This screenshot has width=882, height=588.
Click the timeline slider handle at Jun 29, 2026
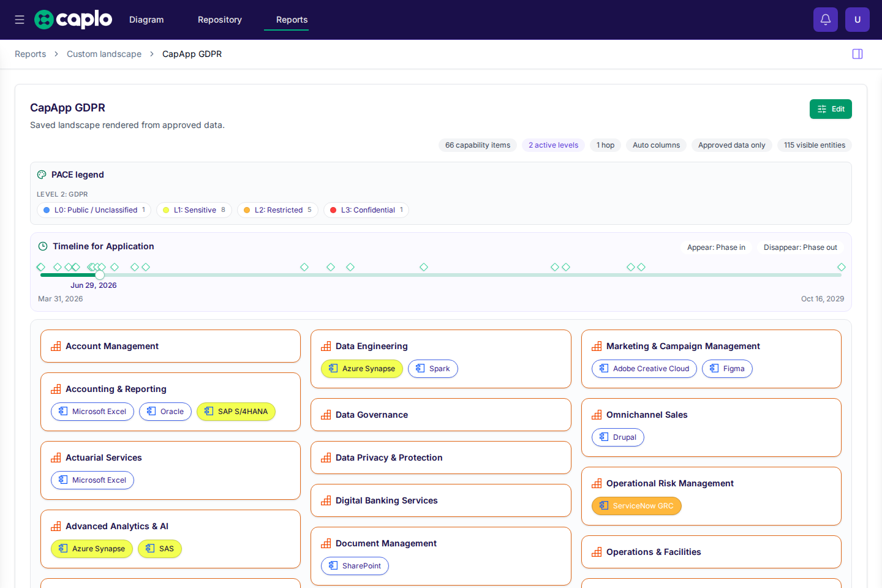click(x=100, y=275)
